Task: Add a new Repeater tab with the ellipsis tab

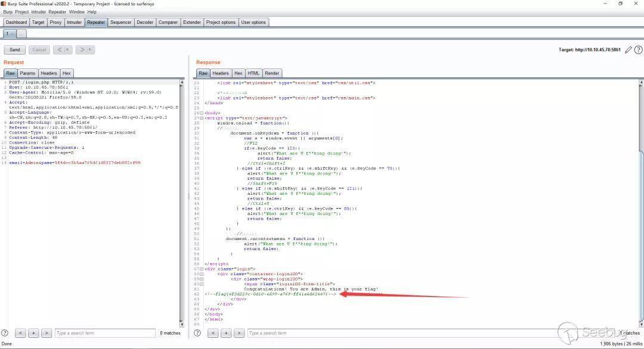Action: [21, 33]
